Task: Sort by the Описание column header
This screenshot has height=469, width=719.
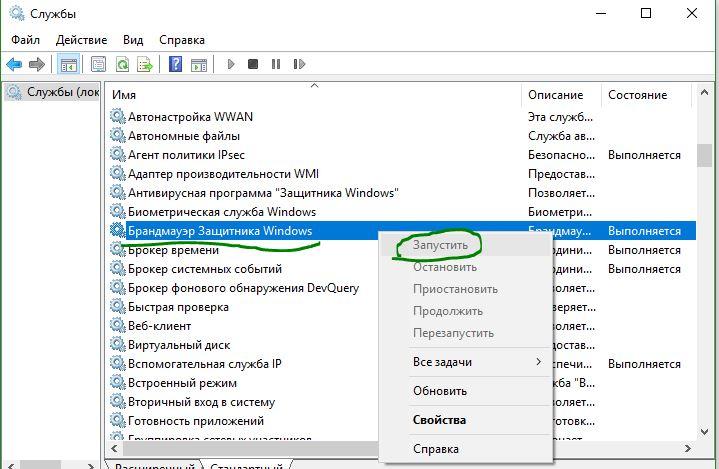Action: pyautogui.click(x=561, y=95)
